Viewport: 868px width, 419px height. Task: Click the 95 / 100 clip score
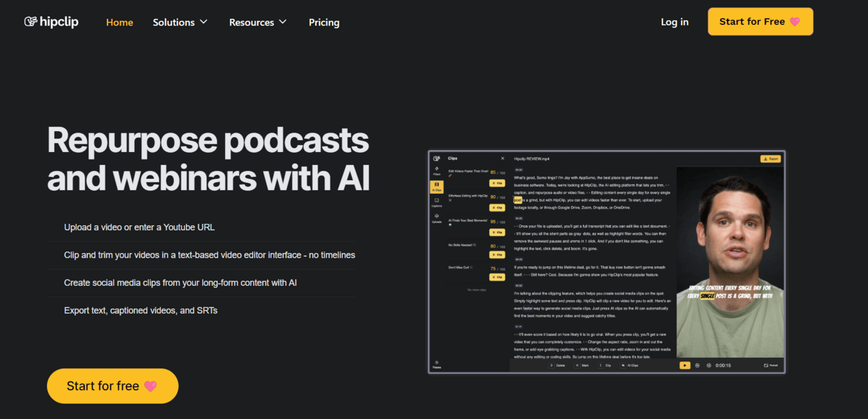click(497, 221)
